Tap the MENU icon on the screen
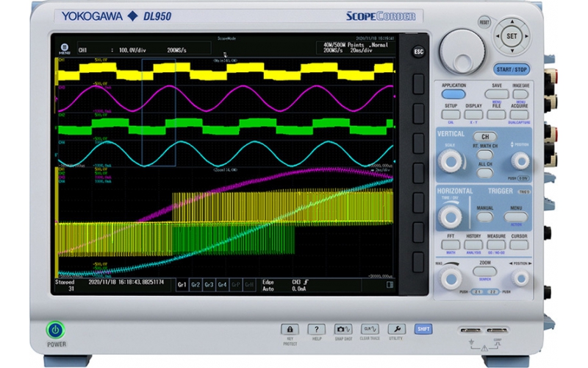Screen dimensions: 588x368 click(x=65, y=48)
